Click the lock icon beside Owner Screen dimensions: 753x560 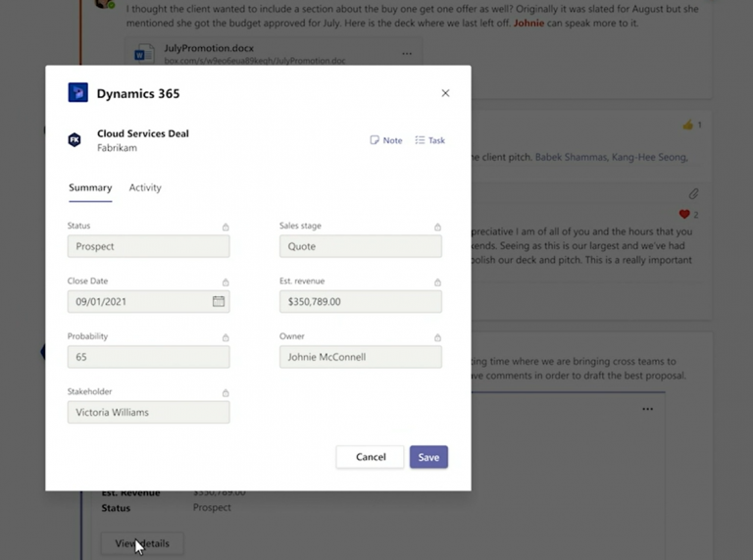click(437, 337)
